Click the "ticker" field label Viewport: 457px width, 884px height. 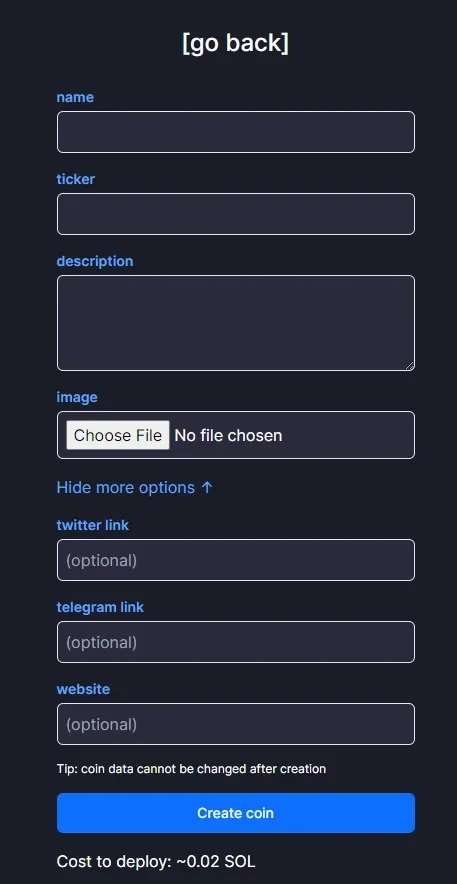point(76,179)
